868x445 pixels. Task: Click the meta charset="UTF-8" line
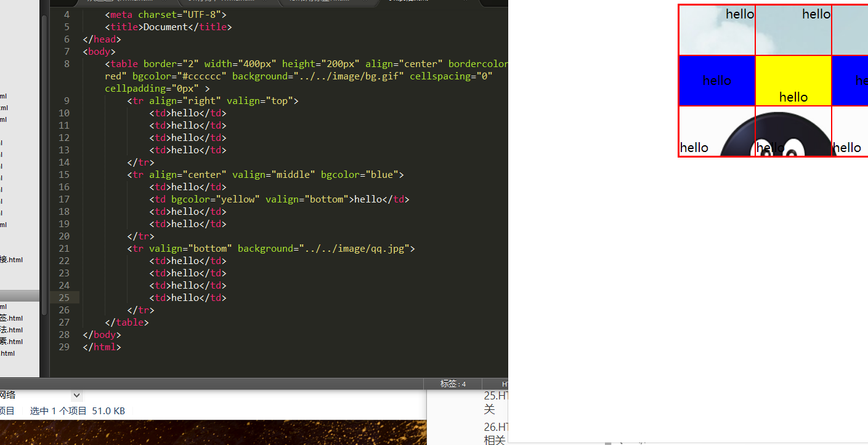(x=166, y=15)
